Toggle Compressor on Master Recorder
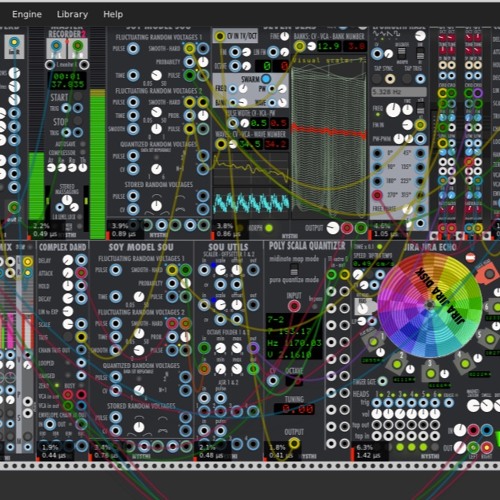This screenshot has width=500, height=500. pos(82,153)
